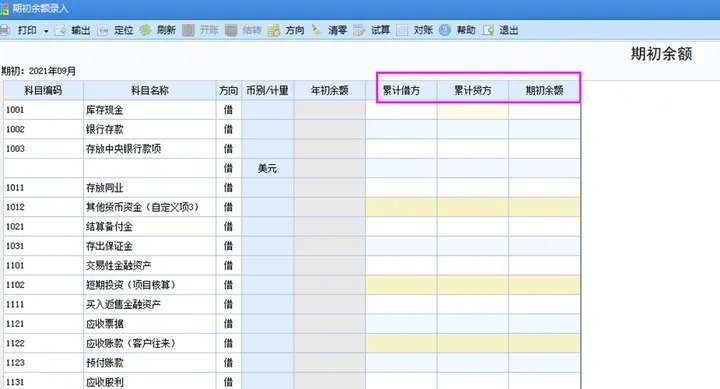Click the 清零 broom clear icon
Viewport: 720px width, 389px height.
[317, 30]
